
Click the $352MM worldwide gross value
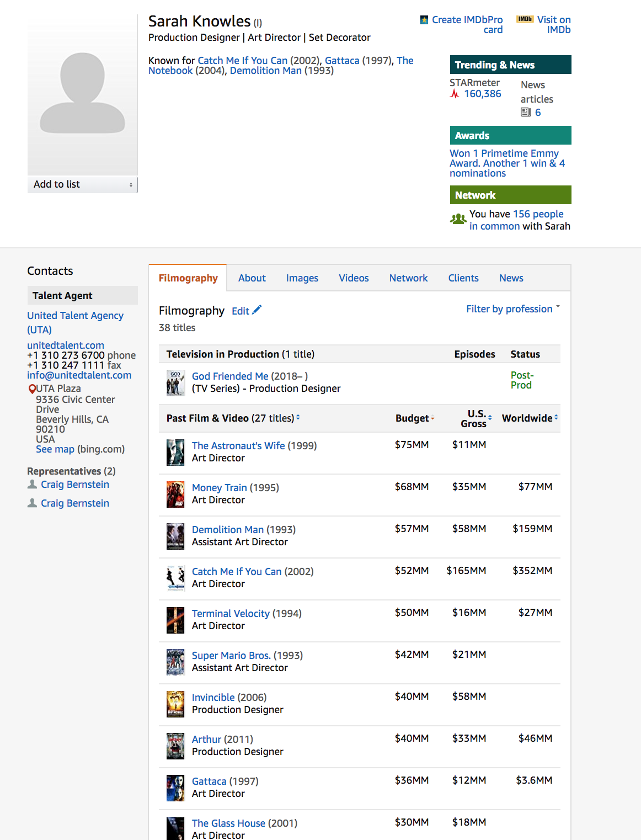click(x=532, y=571)
